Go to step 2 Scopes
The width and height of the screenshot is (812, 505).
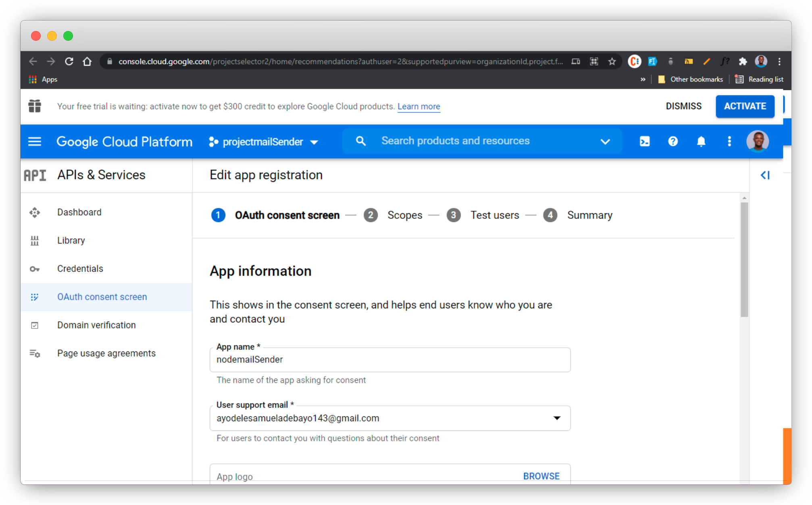click(x=393, y=215)
